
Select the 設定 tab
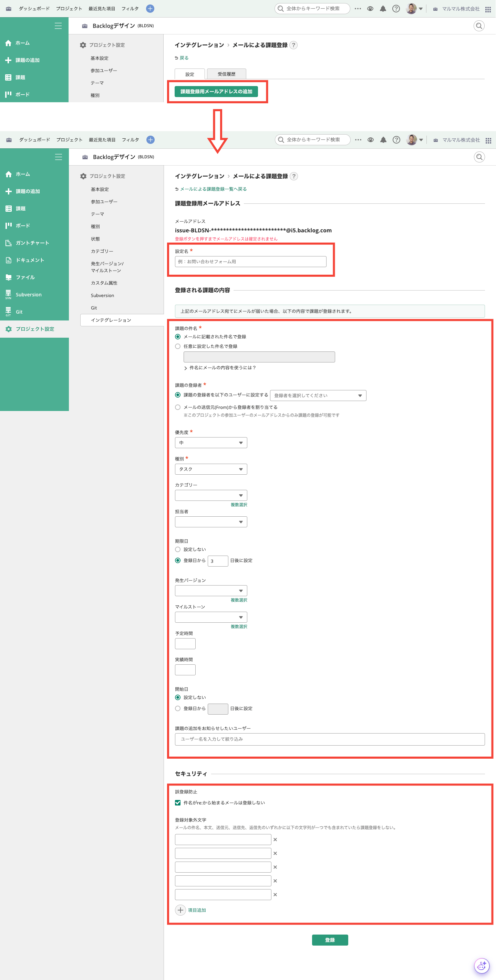(189, 74)
